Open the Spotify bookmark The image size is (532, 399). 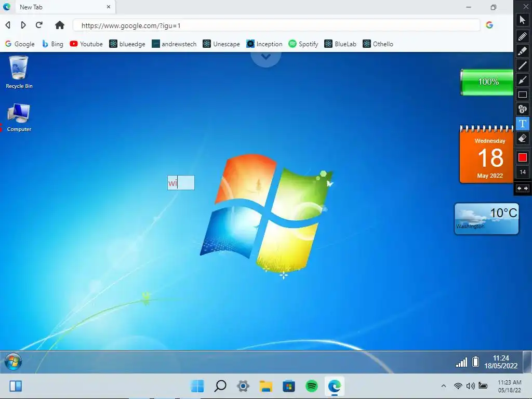point(303,44)
